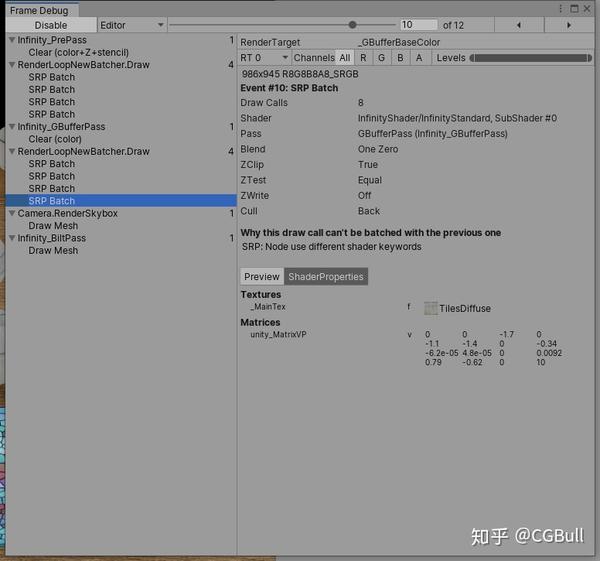This screenshot has width=600, height=561.
Task: Select the All channels button
Action: pos(344,58)
